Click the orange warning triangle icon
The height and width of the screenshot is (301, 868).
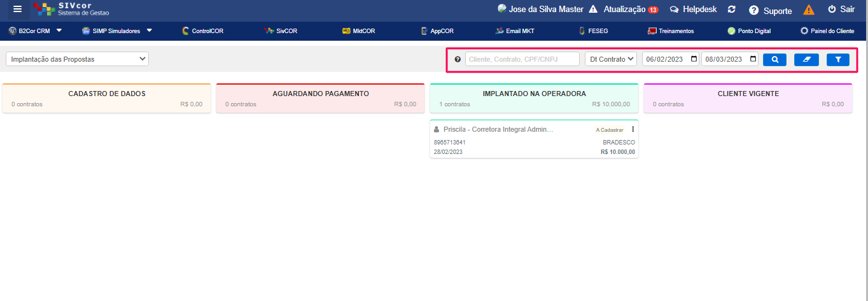[x=809, y=10]
